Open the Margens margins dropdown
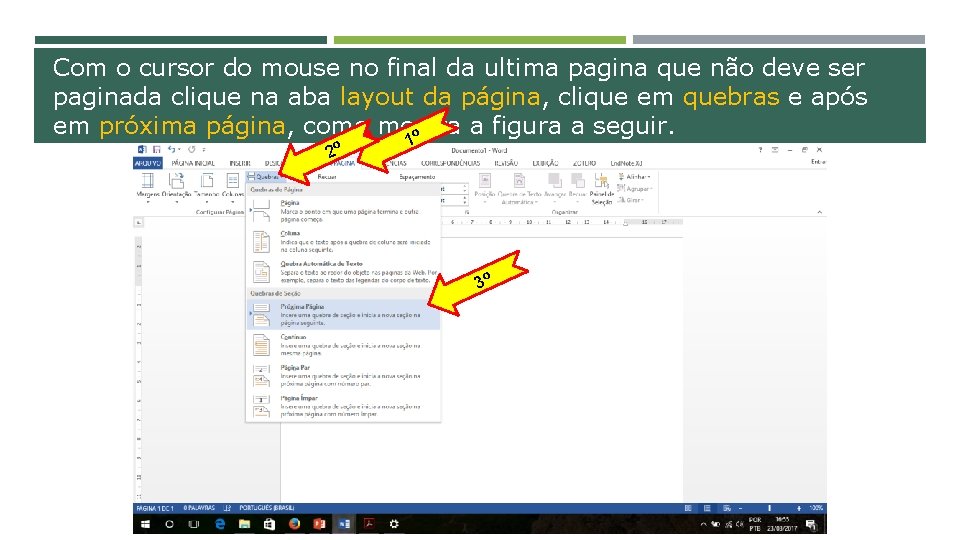This screenshot has width=960, height=540. [148, 186]
